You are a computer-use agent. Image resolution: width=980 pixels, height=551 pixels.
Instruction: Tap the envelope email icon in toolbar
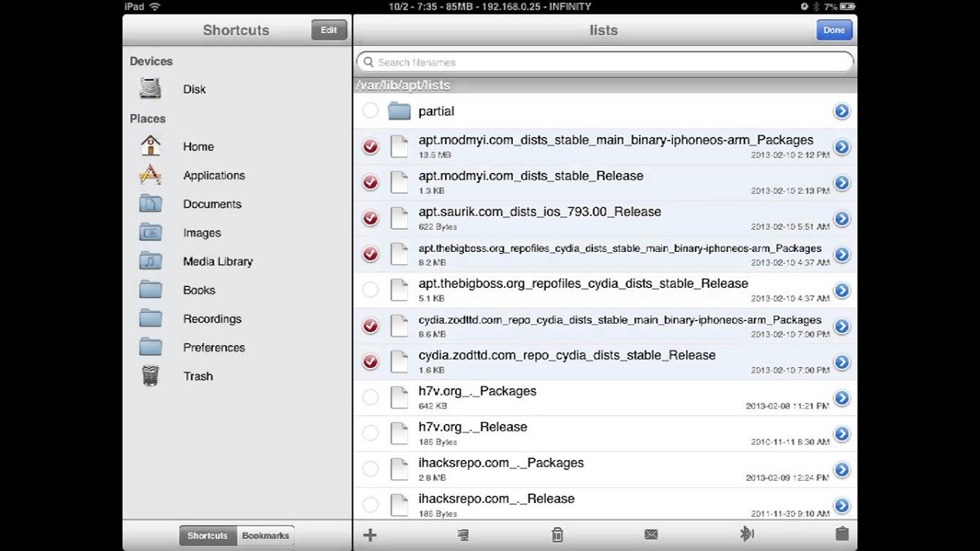(x=652, y=535)
